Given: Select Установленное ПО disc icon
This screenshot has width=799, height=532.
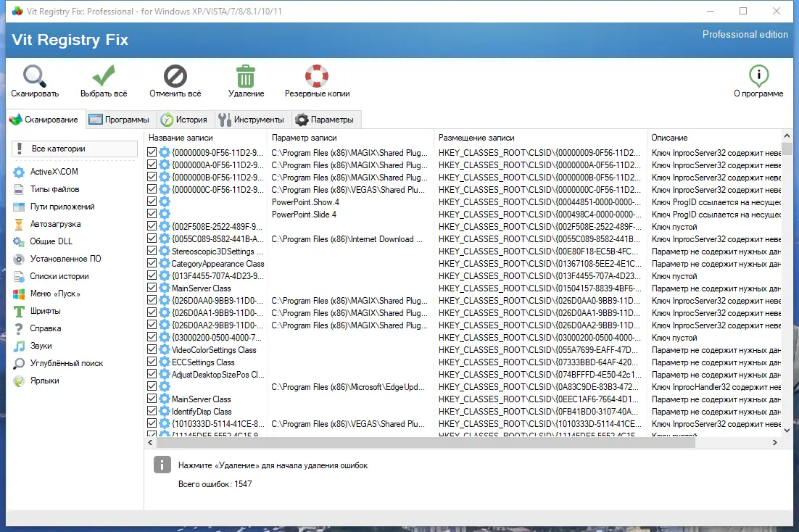Looking at the screenshot, I should point(19,259).
